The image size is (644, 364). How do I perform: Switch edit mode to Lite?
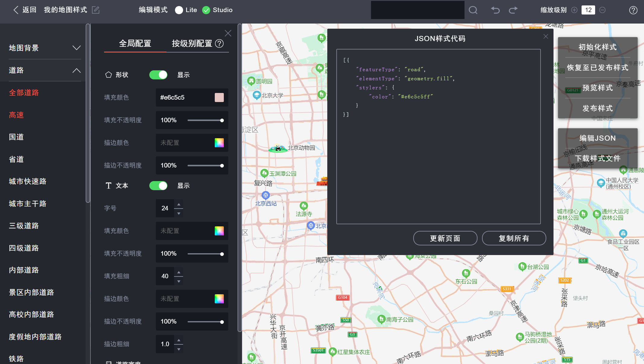point(179,10)
